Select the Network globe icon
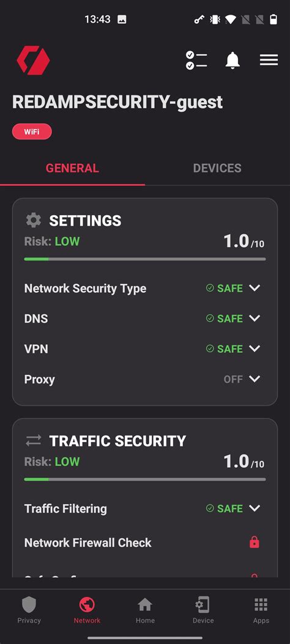 click(87, 605)
